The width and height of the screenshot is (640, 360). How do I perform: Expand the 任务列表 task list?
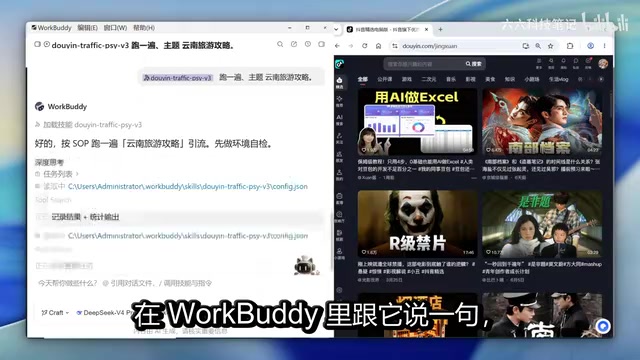[57, 174]
